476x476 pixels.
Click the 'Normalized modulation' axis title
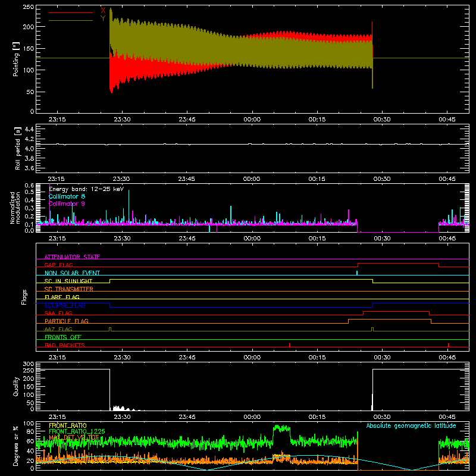coord(15,208)
